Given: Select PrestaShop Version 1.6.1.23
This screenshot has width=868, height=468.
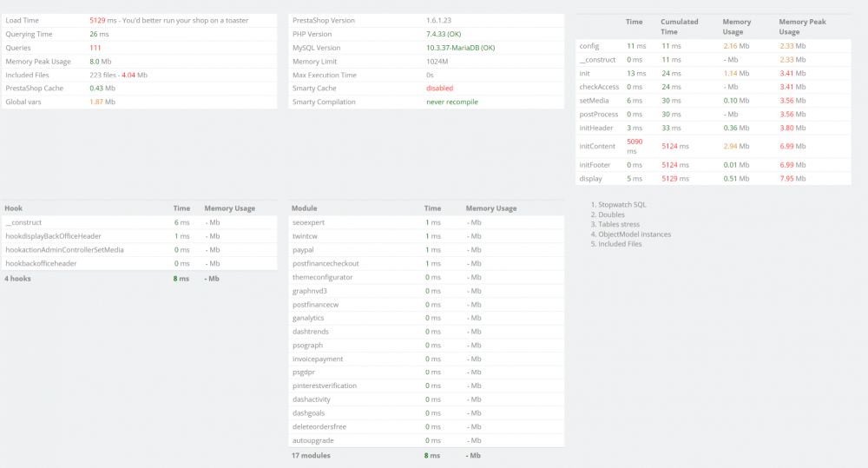Looking at the screenshot, I should [x=438, y=21].
